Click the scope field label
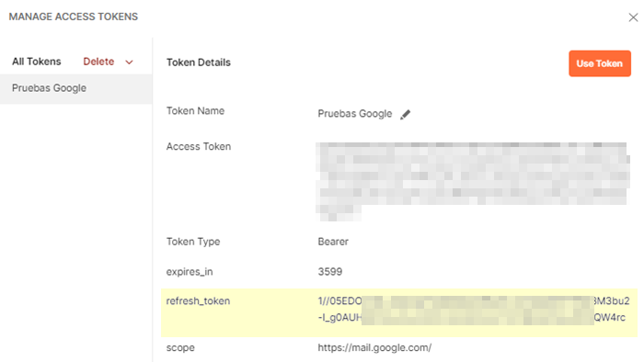644x362 pixels. point(180,347)
